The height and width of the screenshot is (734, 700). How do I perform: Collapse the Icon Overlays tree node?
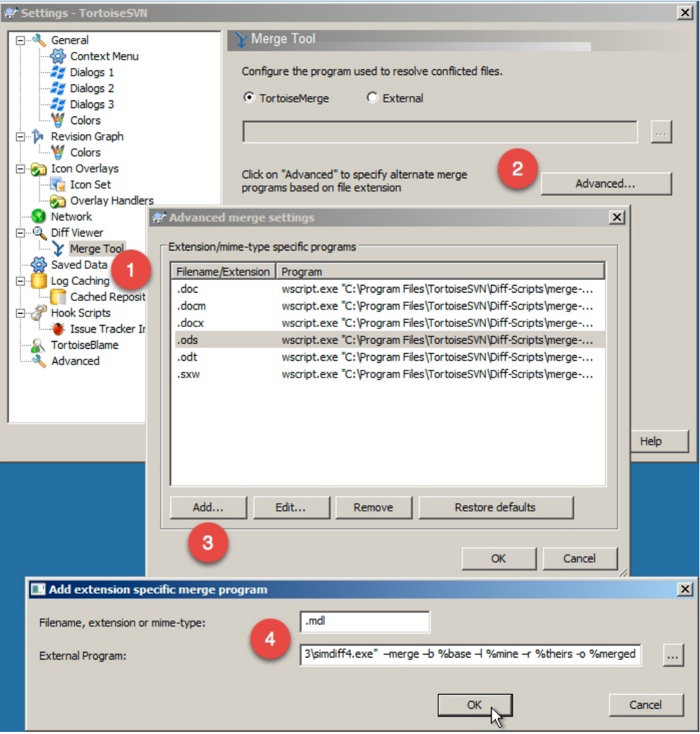[20, 168]
